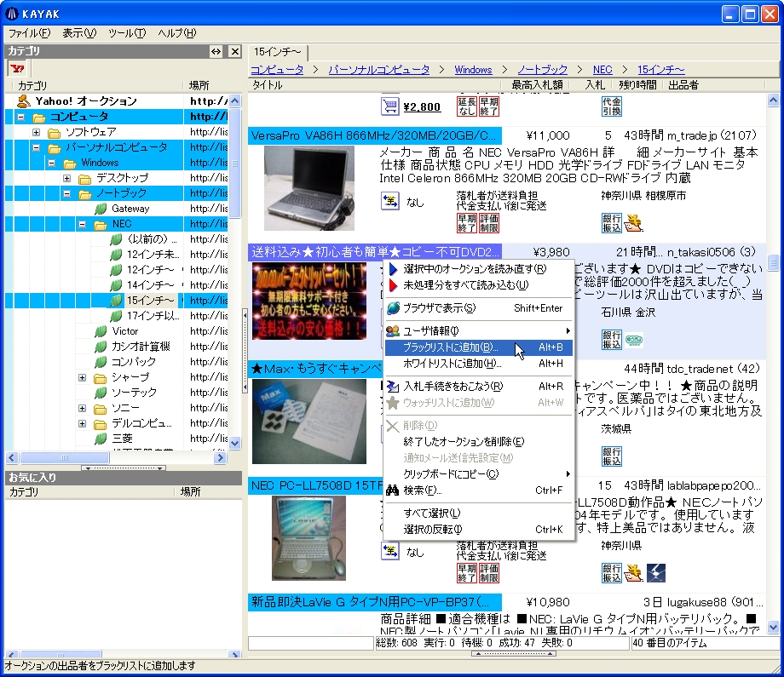Screen dimensions: 784x677
Task: Sort listings by 残り時間 column header
Action: click(637, 85)
